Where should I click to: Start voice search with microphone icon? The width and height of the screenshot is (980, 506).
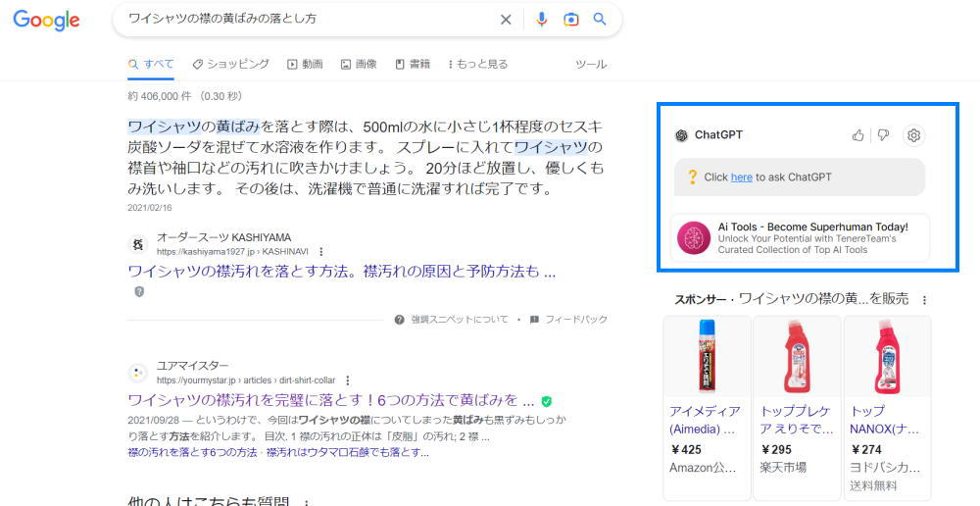tap(542, 20)
